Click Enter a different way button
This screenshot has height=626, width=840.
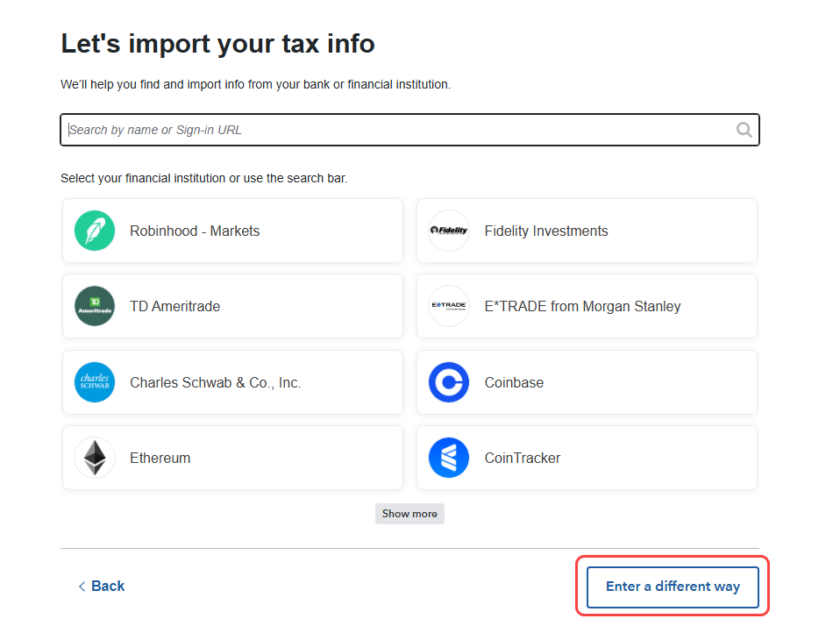pyautogui.click(x=673, y=587)
